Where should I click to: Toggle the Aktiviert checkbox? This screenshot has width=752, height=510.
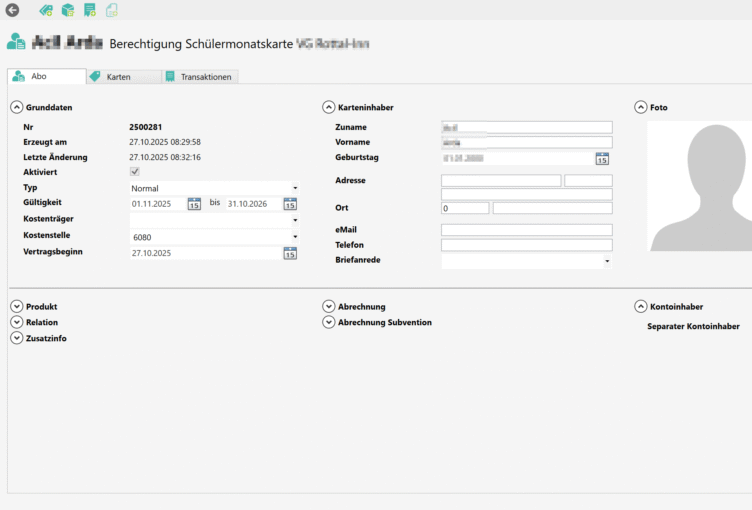point(135,172)
